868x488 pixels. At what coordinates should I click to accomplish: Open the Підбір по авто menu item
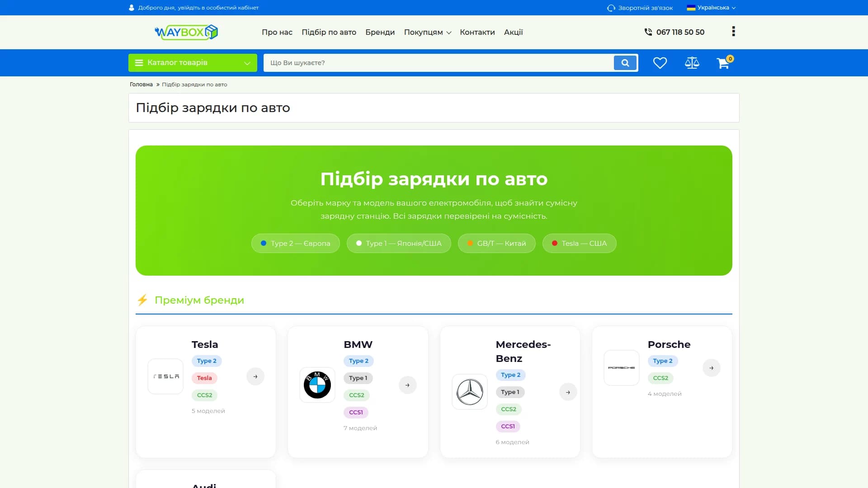point(329,32)
